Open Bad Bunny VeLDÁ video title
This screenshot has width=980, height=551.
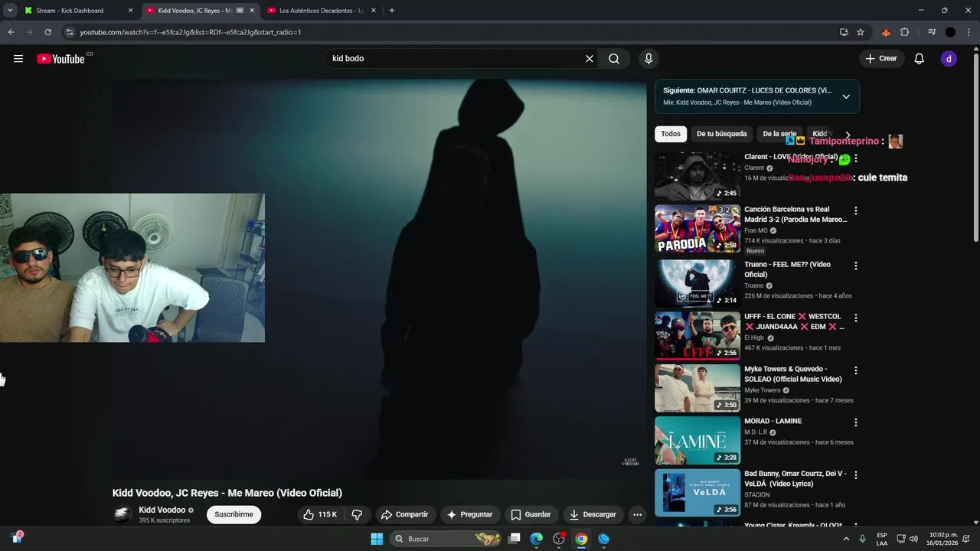(x=795, y=479)
